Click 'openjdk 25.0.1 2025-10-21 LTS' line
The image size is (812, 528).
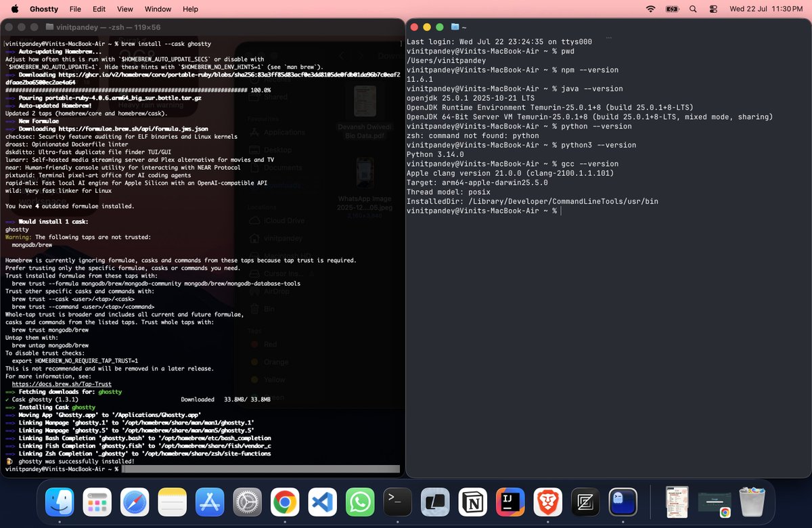pos(472,98)
